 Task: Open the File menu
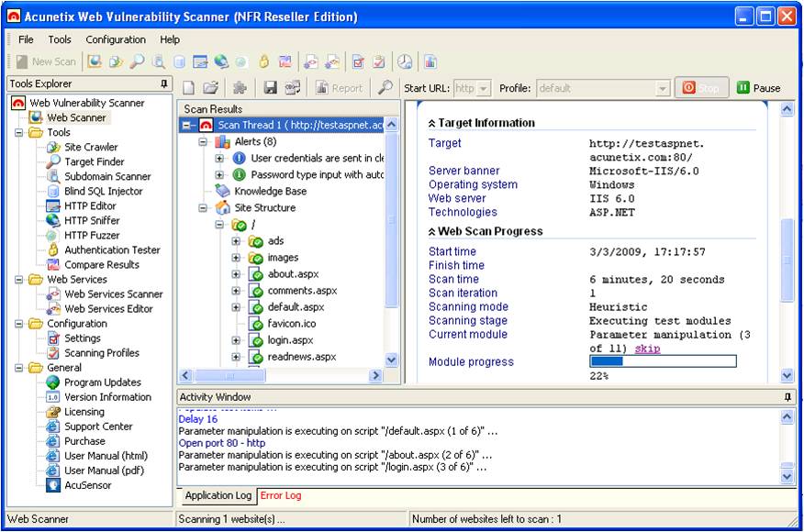[x=26, y=39]
